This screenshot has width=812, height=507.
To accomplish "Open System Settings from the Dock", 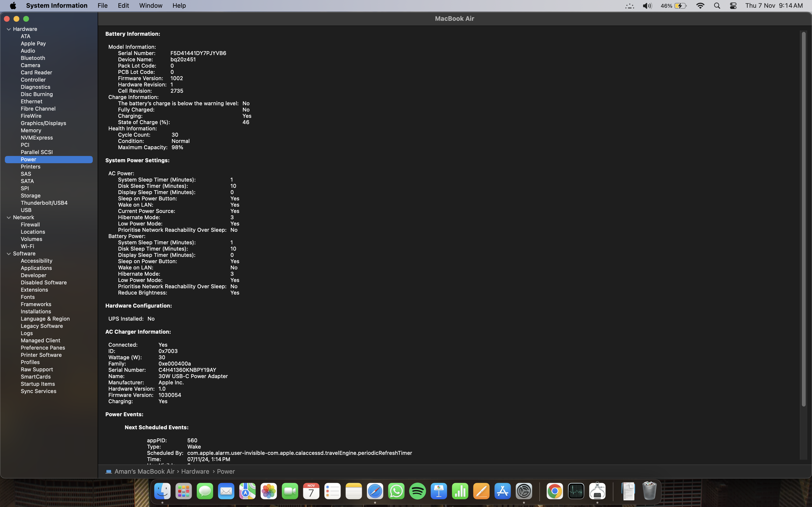I will 524,492.
